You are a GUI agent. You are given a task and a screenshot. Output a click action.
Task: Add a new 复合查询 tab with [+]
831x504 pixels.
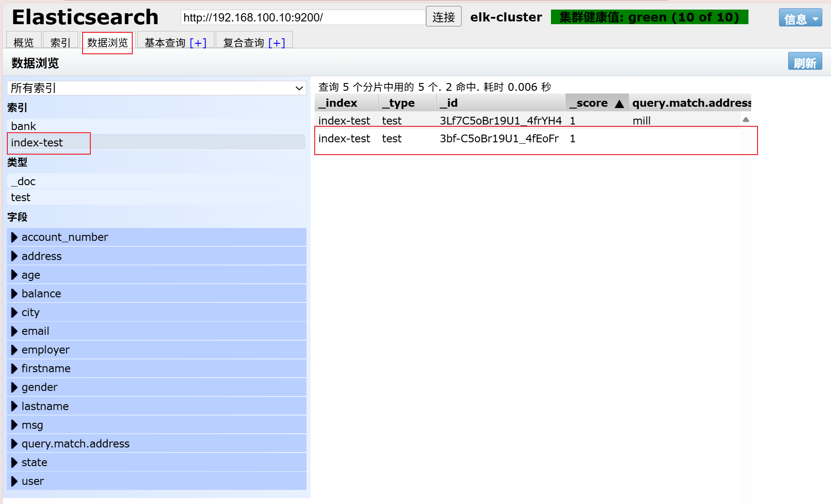(277, 42)
